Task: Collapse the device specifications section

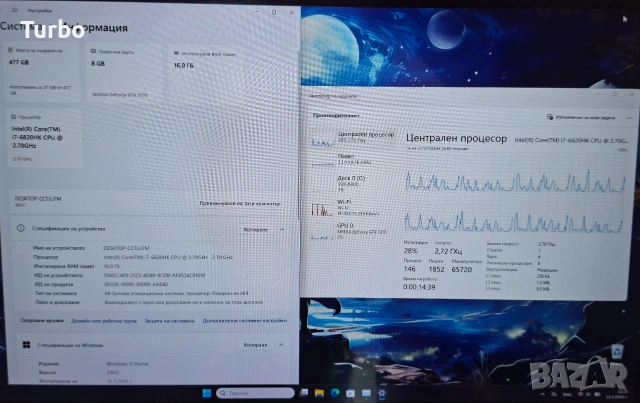Action: point(282,229)
